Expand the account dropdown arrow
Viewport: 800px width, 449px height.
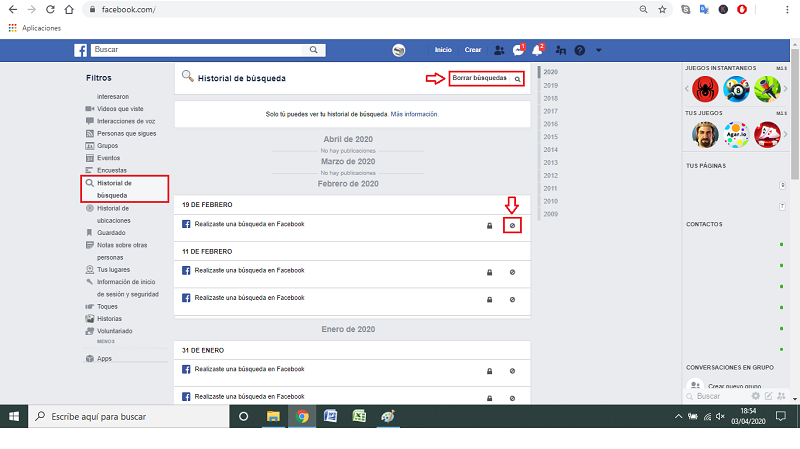pyautogui.click(x=598, y=50)
